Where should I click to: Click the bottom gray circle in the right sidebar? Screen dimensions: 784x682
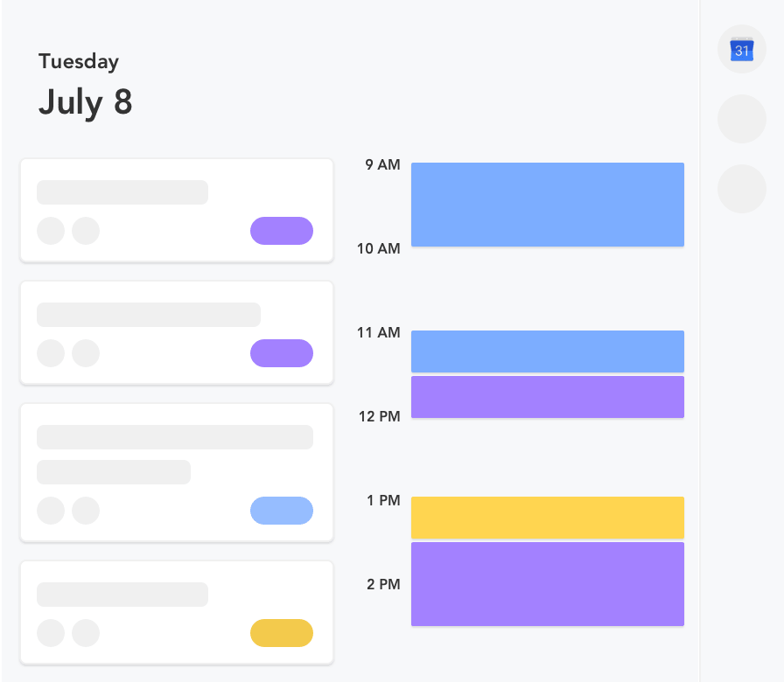742,189
